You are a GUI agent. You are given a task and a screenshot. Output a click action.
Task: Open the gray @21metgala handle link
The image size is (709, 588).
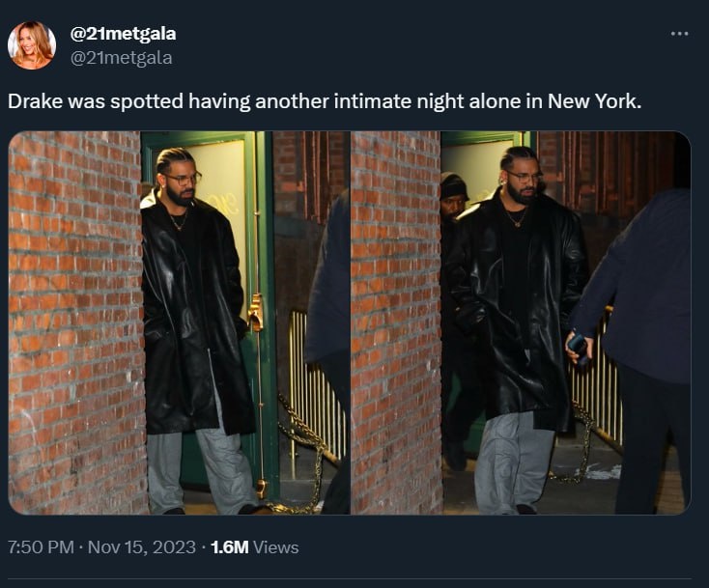click(121, 57)
